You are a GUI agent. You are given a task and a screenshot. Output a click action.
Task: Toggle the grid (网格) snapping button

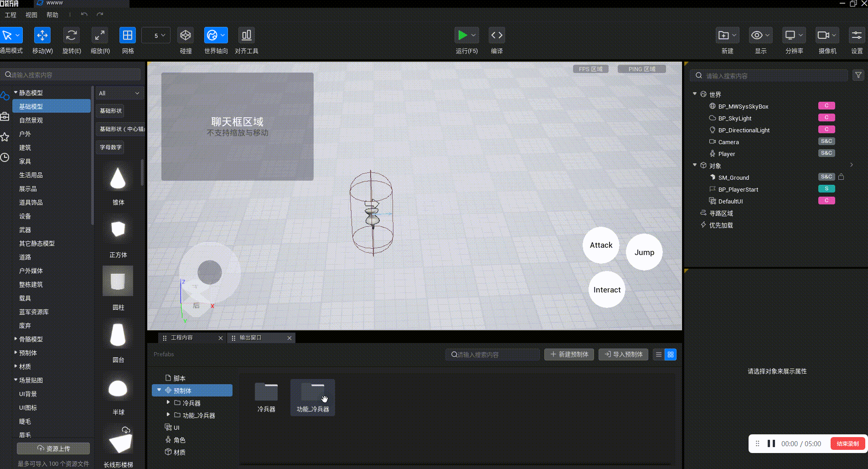pyautogui.click(x=128, y=36)
